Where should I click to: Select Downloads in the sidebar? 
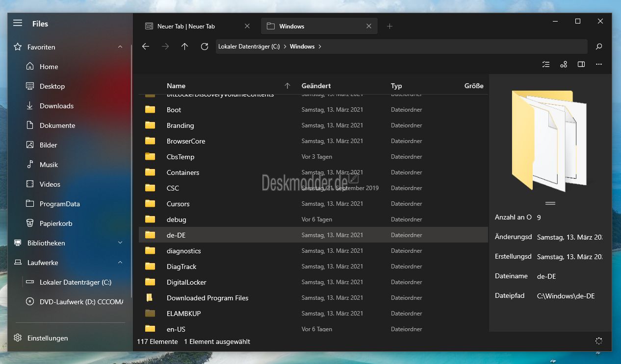(x=56, y=106)
